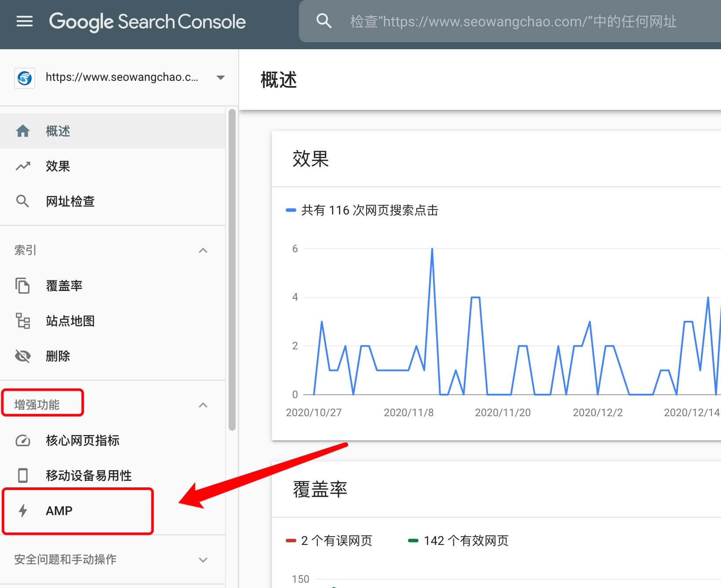Click the 2020/11/8 axis date label
Viewport: 721px width, 588px height.
[x=408, y=413]
